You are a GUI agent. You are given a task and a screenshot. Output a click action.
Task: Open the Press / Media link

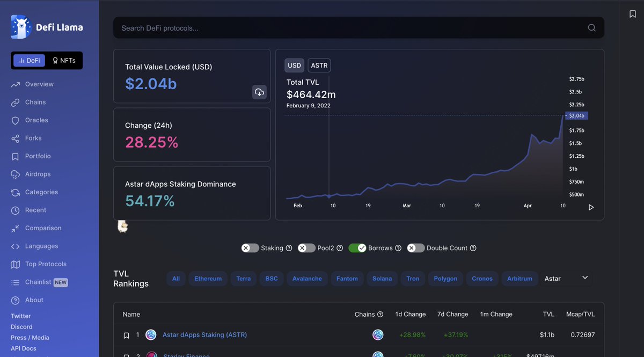click(x=30, y=338)
